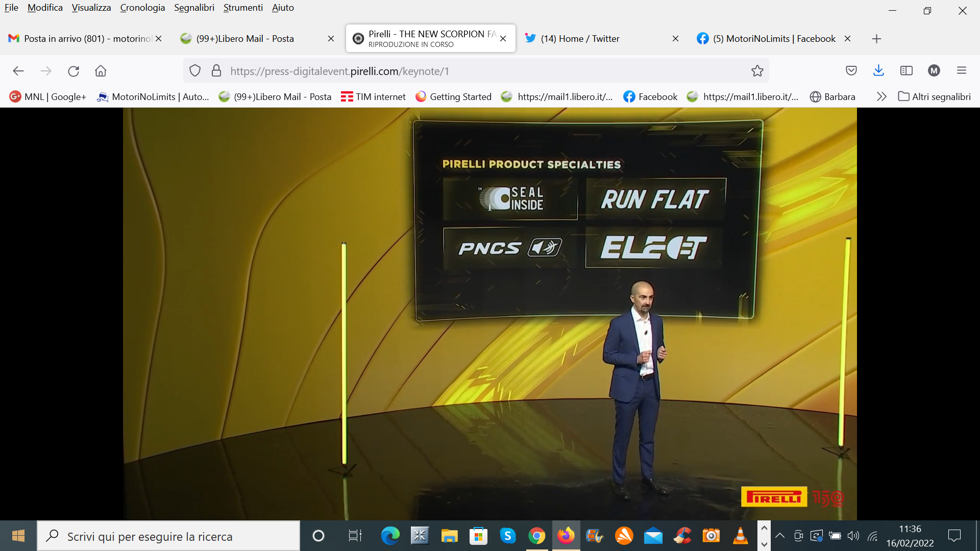
Task: Open the TIM internet bookmark
Action: click(373, 96)
